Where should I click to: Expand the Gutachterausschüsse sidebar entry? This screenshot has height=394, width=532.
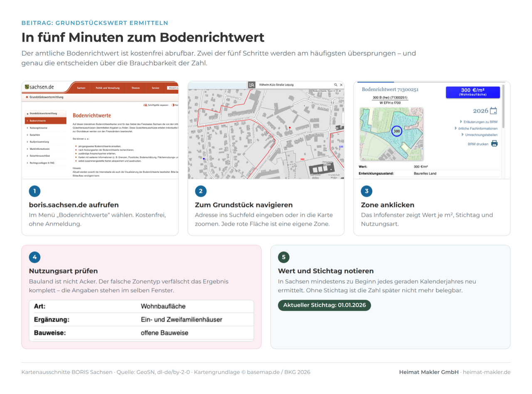(46, 156)
